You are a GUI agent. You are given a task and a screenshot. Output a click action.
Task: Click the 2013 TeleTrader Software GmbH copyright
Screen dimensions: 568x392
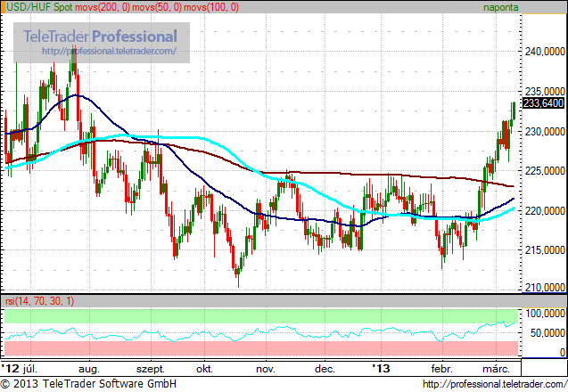click(x=88, y=384)
